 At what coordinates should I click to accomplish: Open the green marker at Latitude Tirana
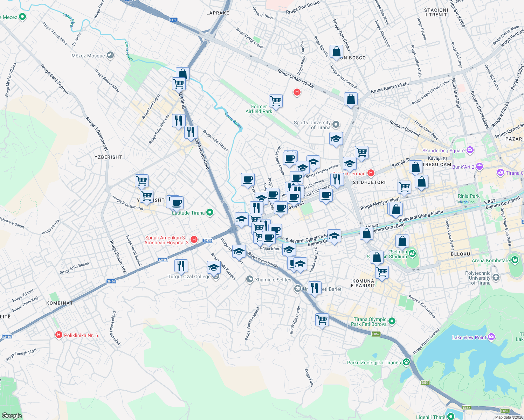tap(209, 212)
